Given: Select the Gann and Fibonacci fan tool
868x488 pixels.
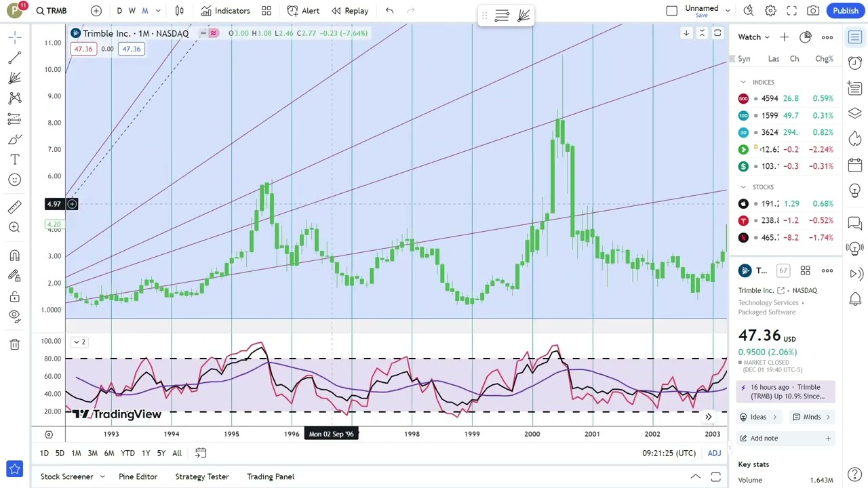Looking at the screenshot, I should point(15,79).
